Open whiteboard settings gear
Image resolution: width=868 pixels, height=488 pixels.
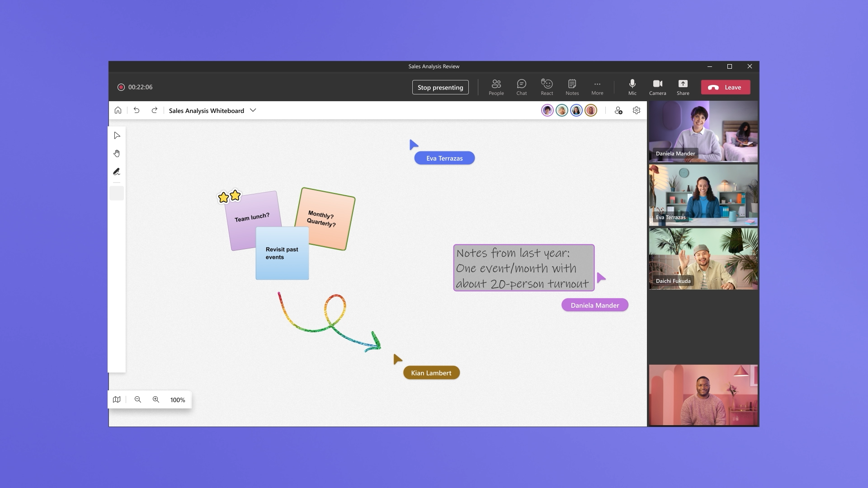coord(637,110)
